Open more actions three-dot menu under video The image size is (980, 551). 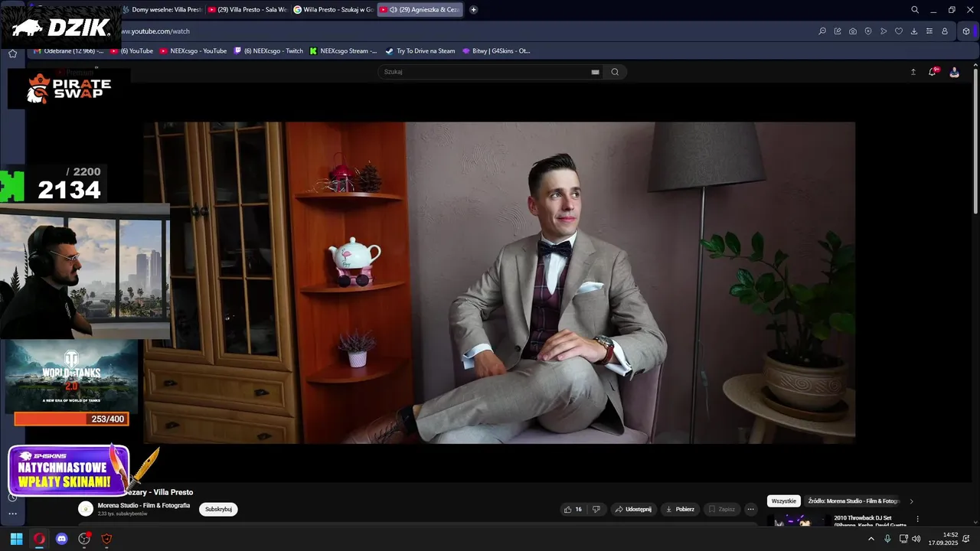[x=750, y=509]
